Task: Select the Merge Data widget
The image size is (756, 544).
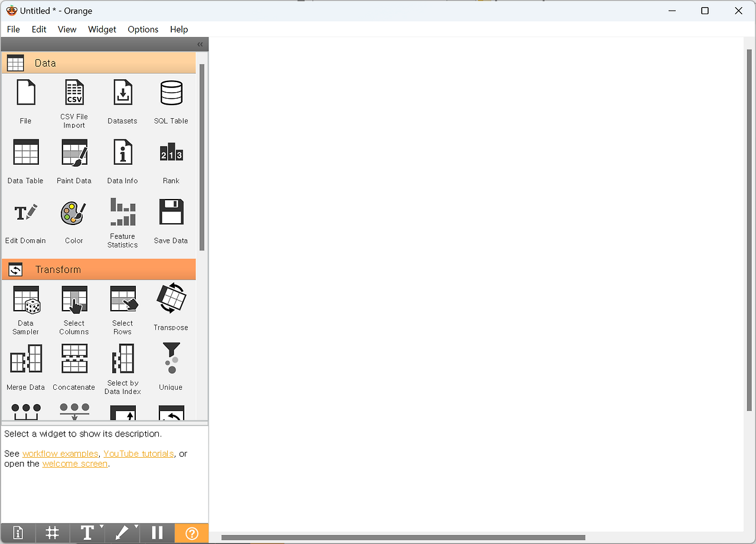Action: (26, 359)
